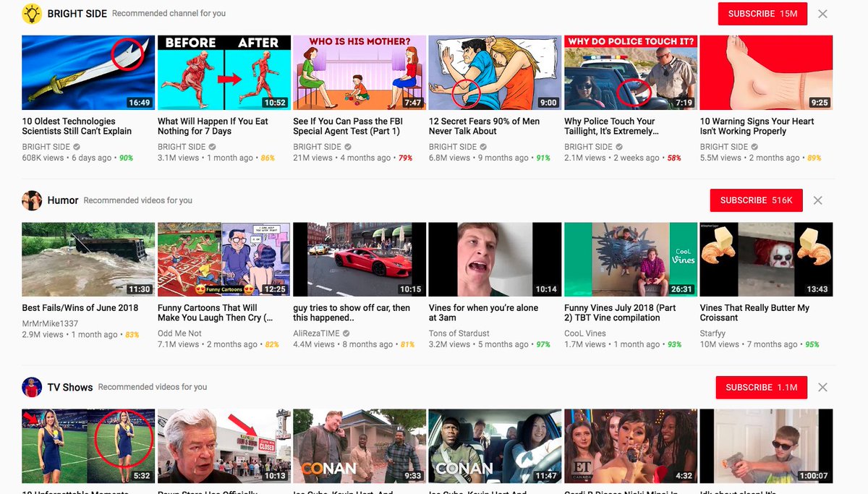
Task: Visit BRIGHT SIDE channel under Why Police Touch
Action: 589,147
